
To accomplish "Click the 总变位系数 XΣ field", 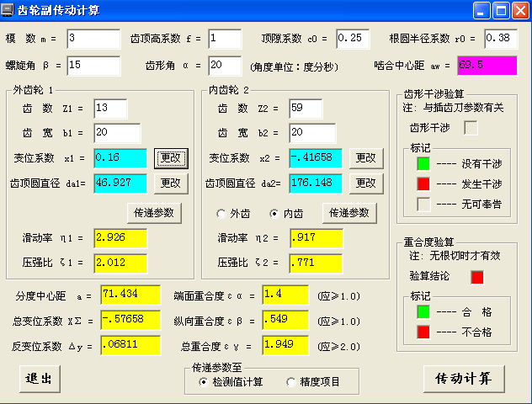I will tap(130, 320).
